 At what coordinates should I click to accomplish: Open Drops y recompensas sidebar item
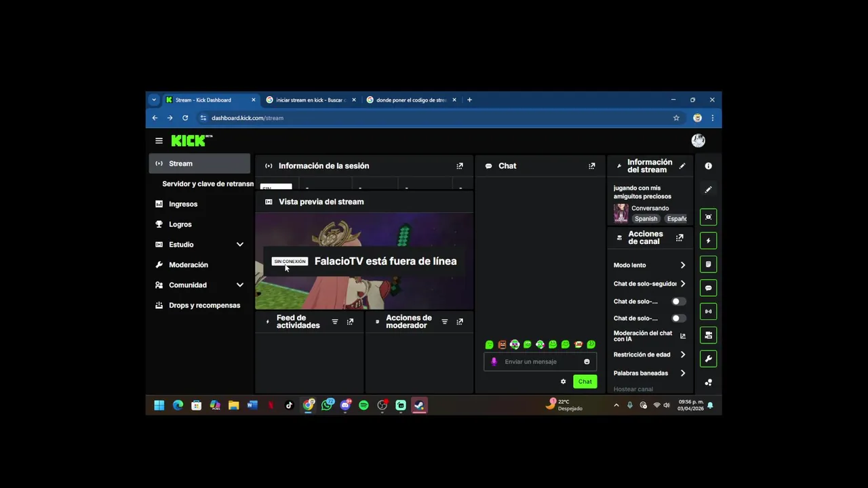click(x=200, y=306)
